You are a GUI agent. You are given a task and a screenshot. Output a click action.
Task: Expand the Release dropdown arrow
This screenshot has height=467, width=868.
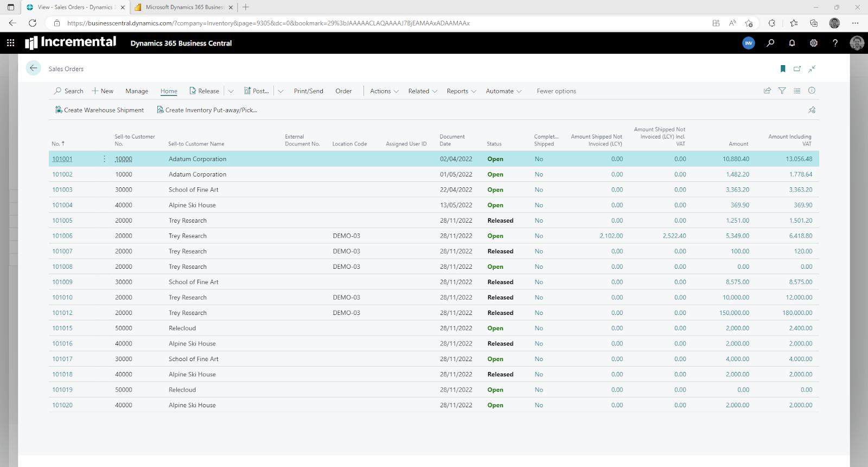(231, 91)
